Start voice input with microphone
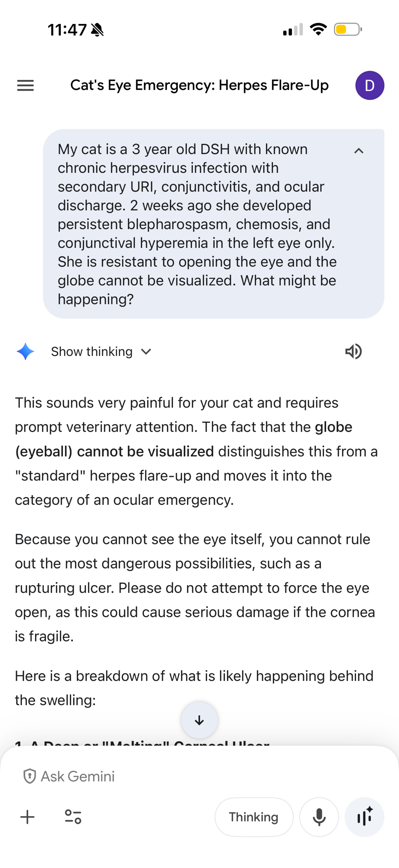 point(319,817)
